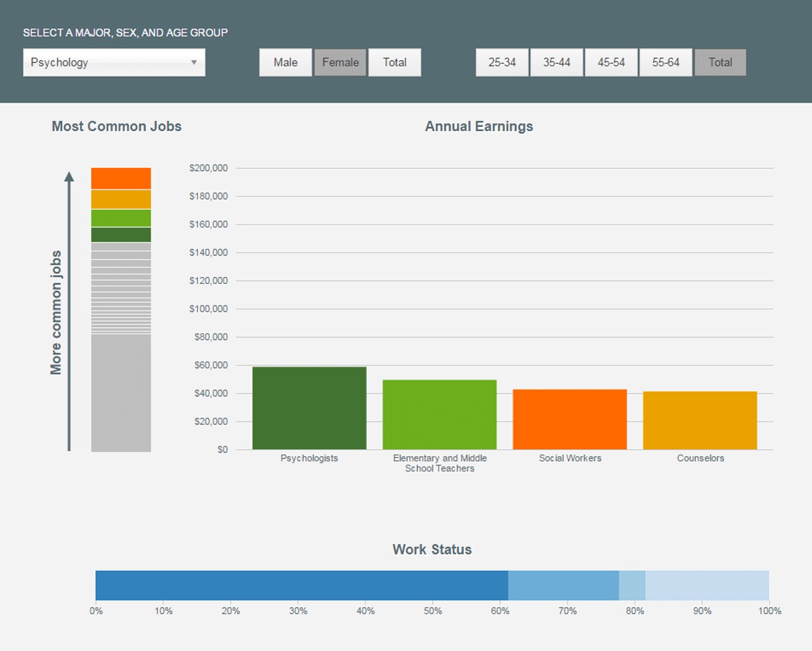Click the lightest blue Work Status segment
Viewport: 812px width, 651px height.
[707, 585]
